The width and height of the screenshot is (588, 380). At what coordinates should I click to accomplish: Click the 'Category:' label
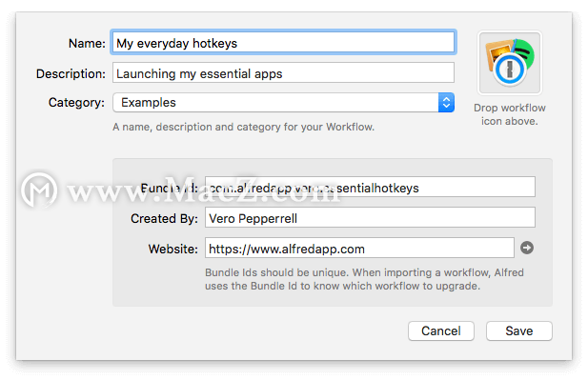76,102
